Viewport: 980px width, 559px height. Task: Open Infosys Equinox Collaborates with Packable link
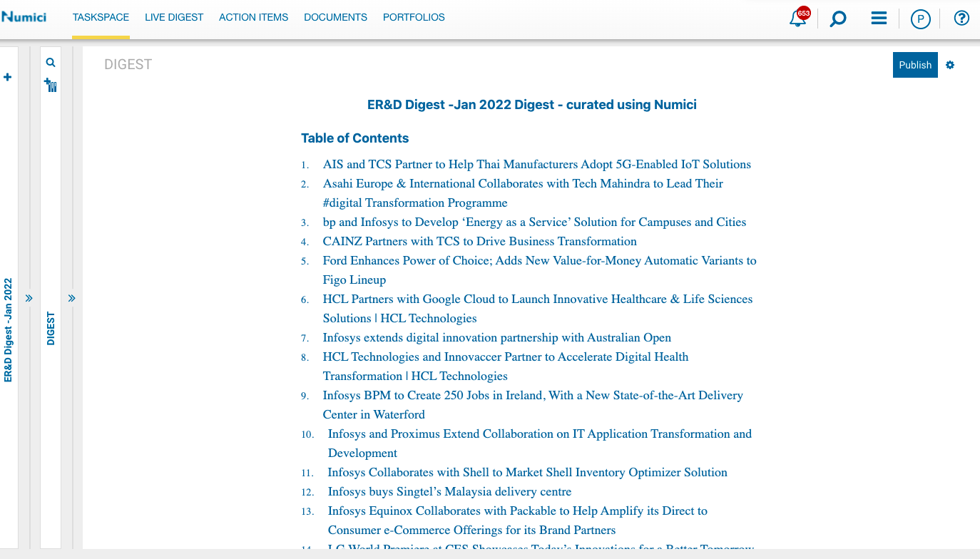[x=518, y=520]
